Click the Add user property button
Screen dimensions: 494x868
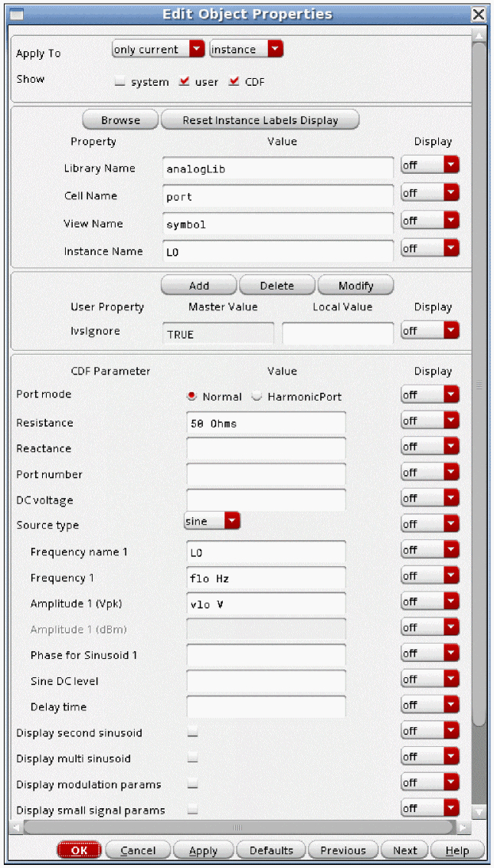tap(198, 286)
